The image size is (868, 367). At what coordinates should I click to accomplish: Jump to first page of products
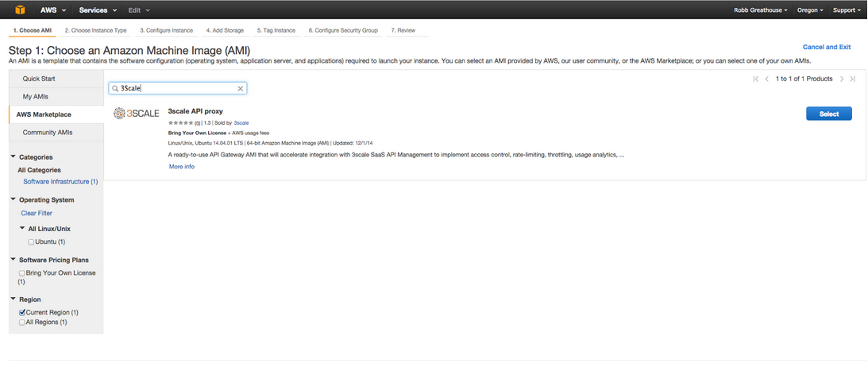[x=756, y=79]
